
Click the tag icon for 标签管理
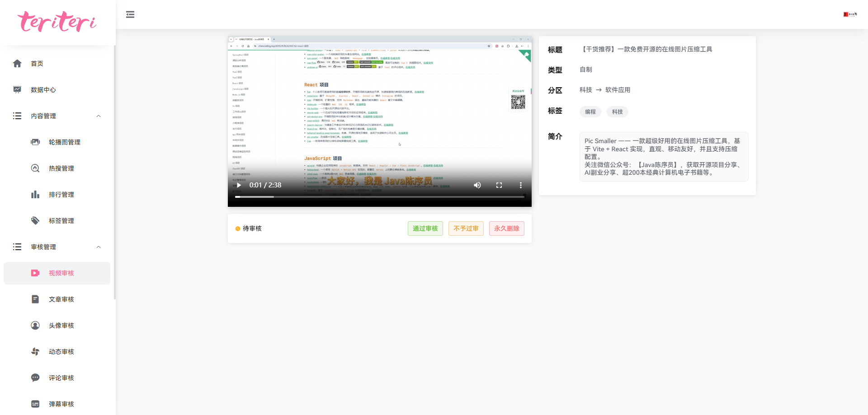35,221
